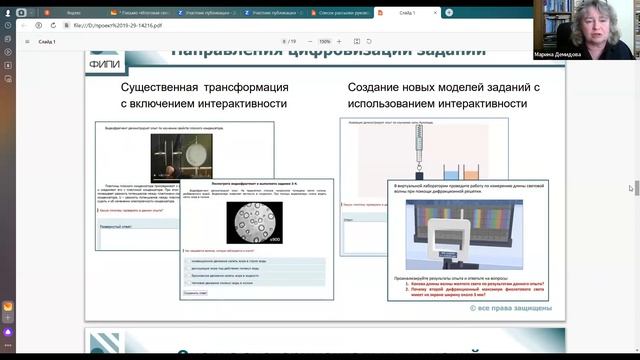Close the Слайд 1 tab

(x=435, y=13)
